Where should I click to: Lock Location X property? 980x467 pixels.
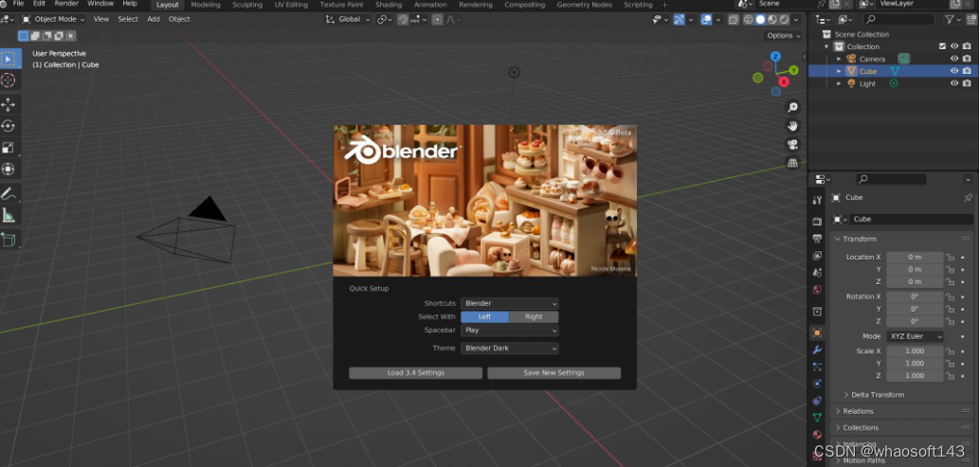click(950, 258)
